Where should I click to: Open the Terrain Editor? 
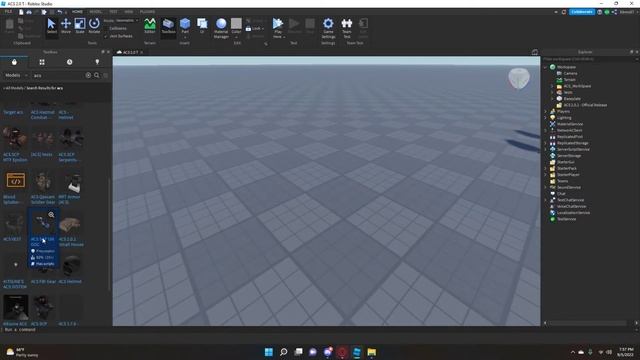150,27
